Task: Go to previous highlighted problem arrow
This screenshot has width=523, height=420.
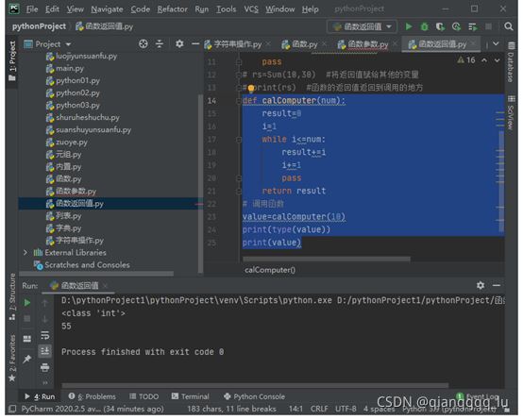Action: tap(484, 60)
